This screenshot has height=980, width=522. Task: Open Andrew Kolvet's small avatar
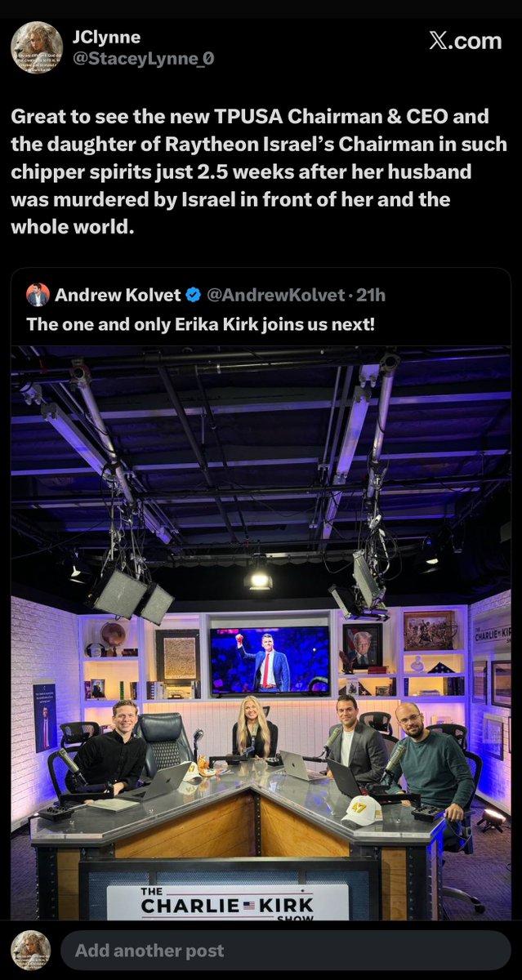tap(38, 295)
